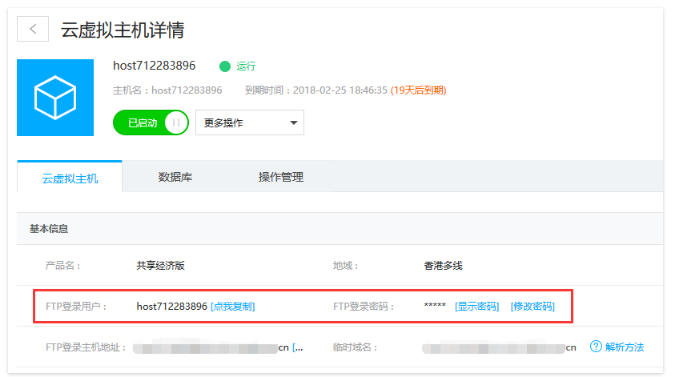Open the 解析方法 link
Screen dimensions: 682x377
[x=625, y=347]
